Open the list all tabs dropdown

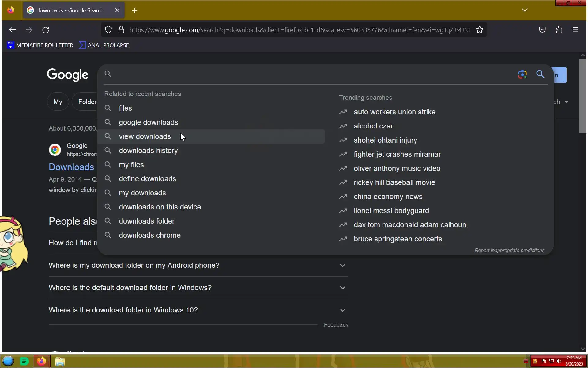tap(525, 10)
